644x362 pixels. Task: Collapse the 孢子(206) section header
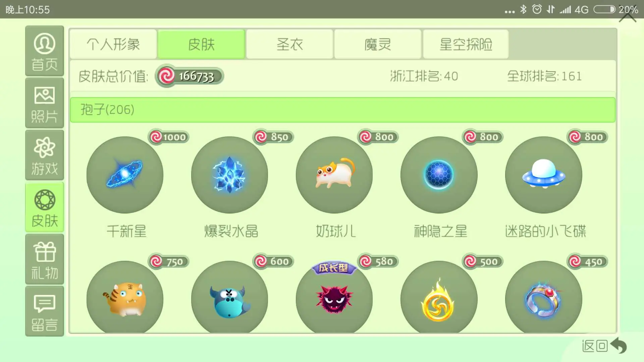(343, 110)
